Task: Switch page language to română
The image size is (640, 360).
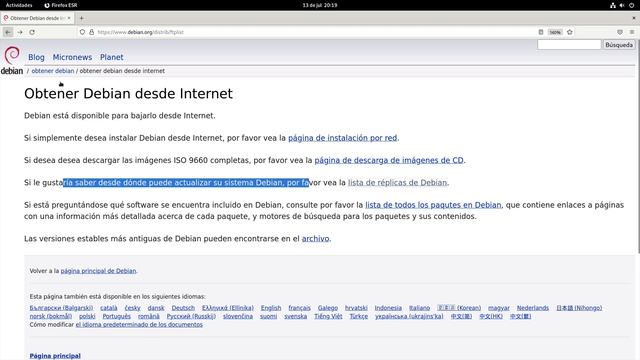Action: [x=149, y=316]
